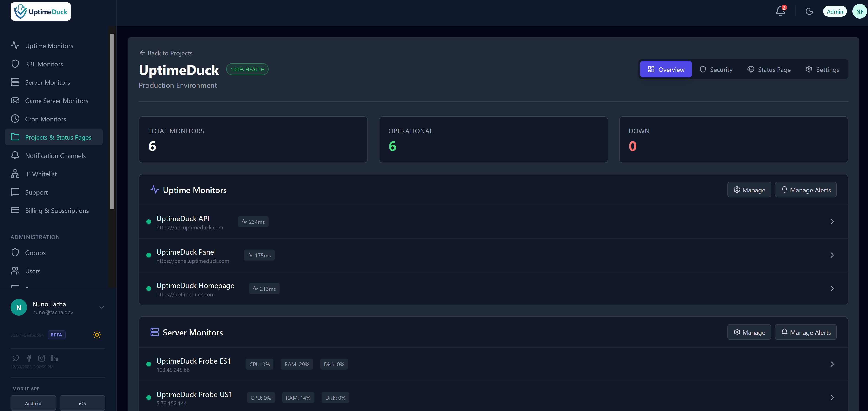This screenshot has height=411, width=868.
Task: Click Back to Projects link
Action: click(166, 53)
